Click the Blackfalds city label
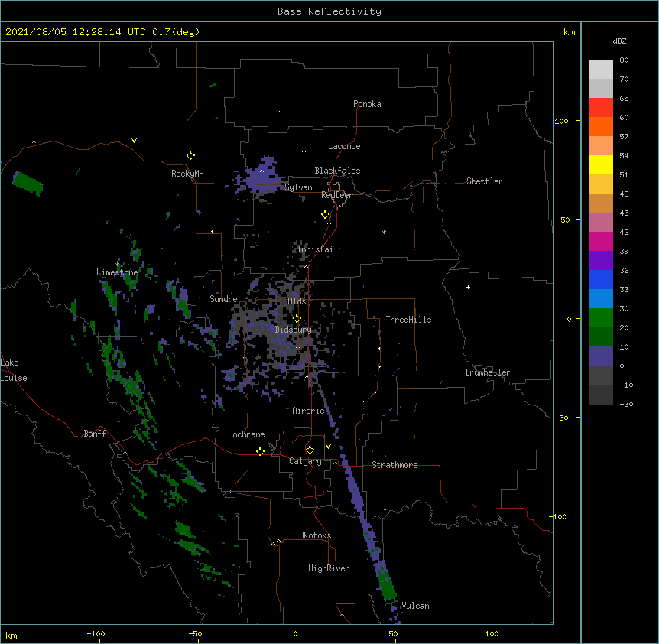This screenshot has width=659, height=644. tap(337, 171)
